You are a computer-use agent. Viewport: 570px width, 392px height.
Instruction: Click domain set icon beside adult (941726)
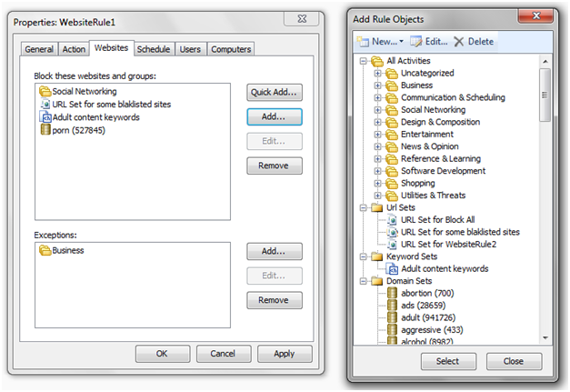[x=392, y=317]
